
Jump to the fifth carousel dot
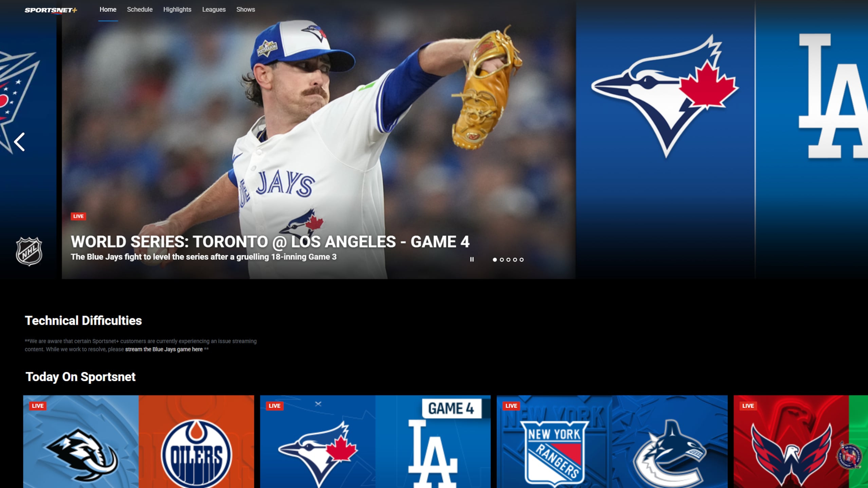[x=522, y=260]
